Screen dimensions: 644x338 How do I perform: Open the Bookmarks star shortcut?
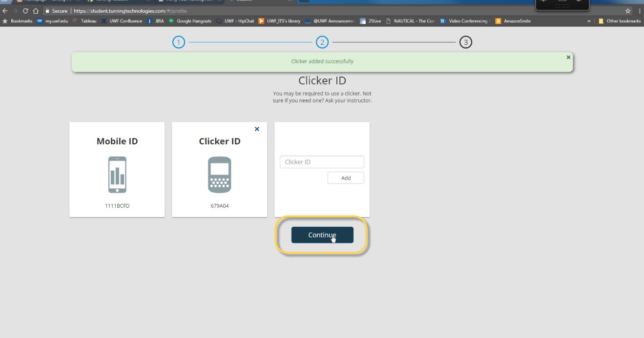[18, 21]
